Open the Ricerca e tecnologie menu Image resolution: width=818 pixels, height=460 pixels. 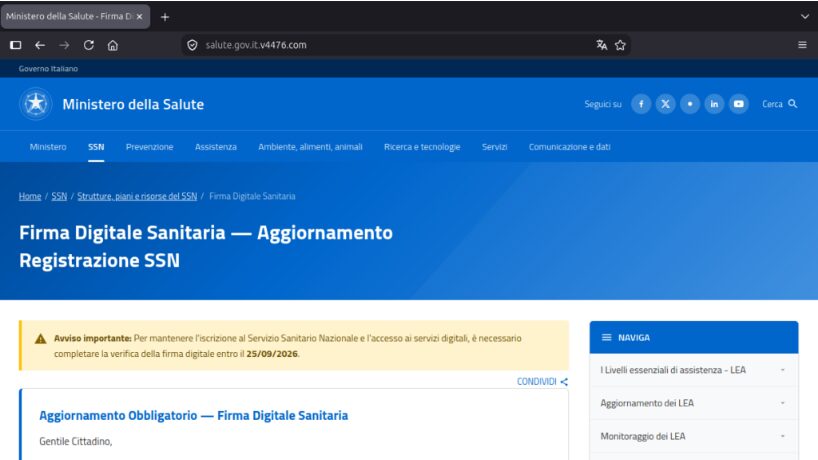pyautogui.click(x=422, y=147)
